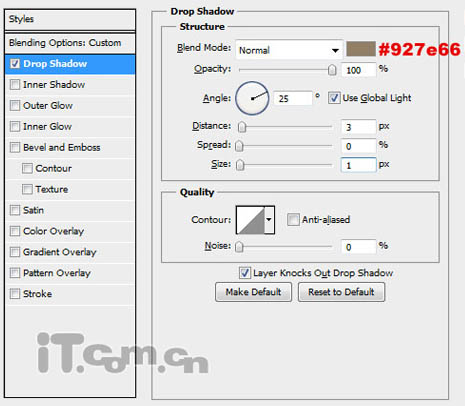
Task: Select the Bevel and Emboss style row
Action: point(70,148)
